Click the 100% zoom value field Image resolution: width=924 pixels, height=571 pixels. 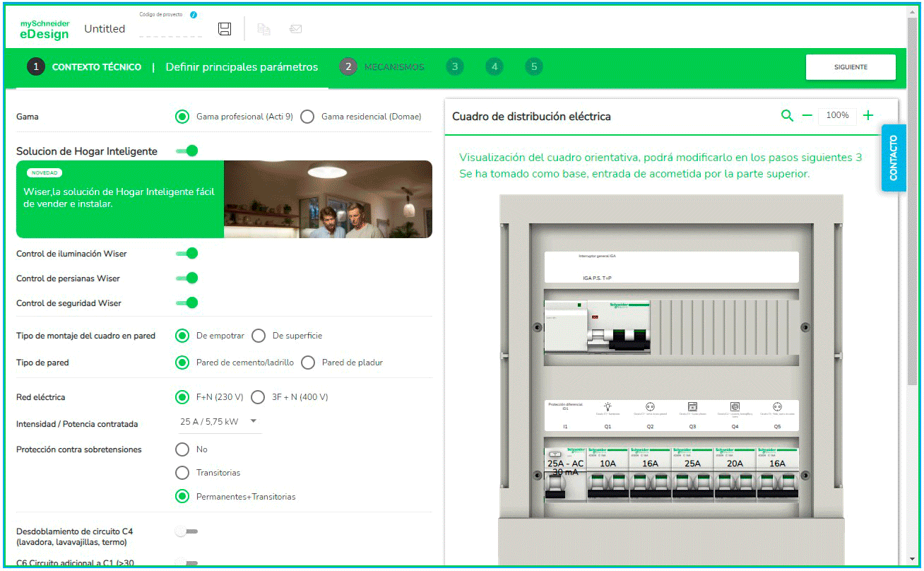tap(837, 116)
